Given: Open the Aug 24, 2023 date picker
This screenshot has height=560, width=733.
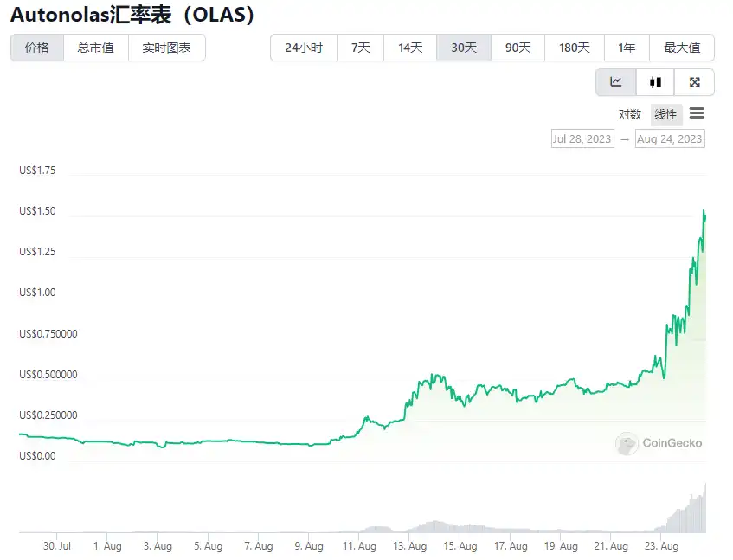Looking at the screenshot, I should click(x=670, y=138).
